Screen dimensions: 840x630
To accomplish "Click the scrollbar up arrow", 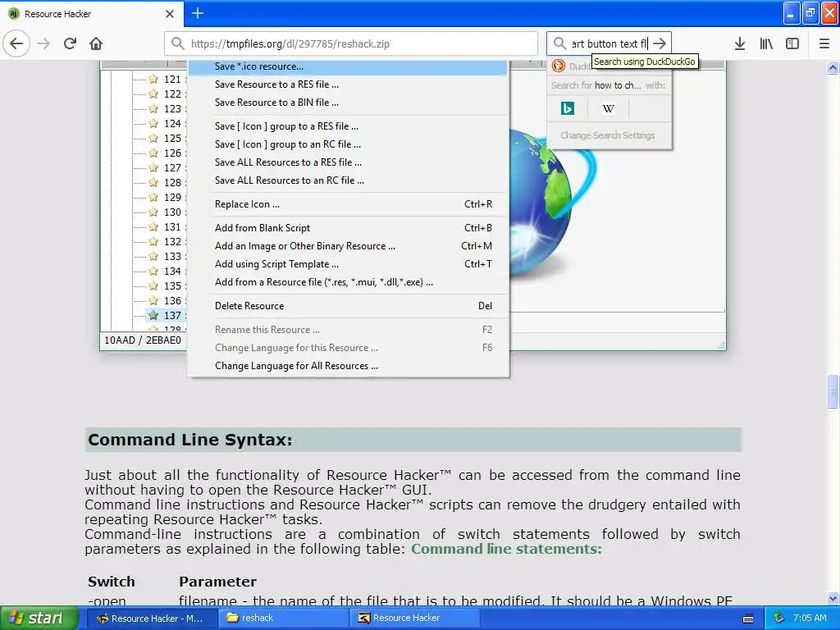I will coord(833,67).
